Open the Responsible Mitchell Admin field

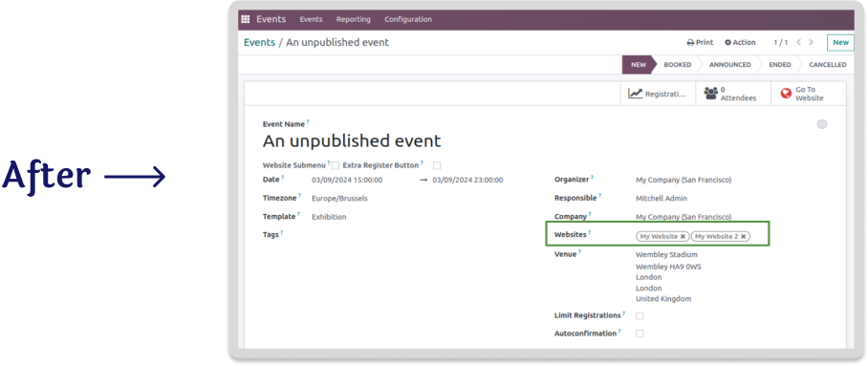click(x=662, y=198)
